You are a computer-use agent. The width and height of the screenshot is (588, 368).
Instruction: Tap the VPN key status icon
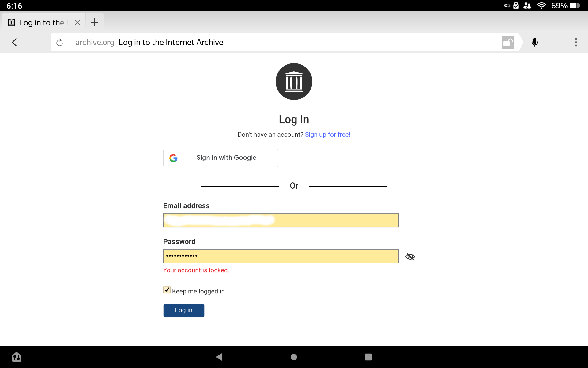click(x=507, y=6)
